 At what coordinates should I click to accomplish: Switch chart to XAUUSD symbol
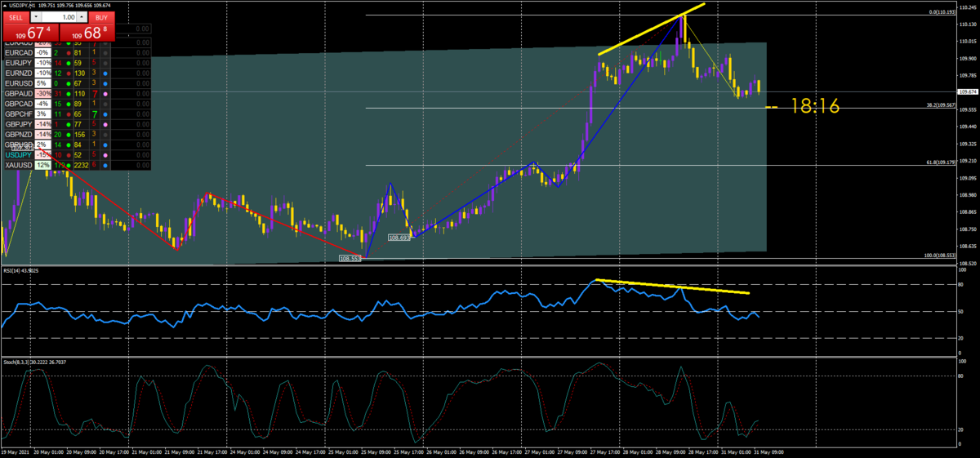click(19, 165)
